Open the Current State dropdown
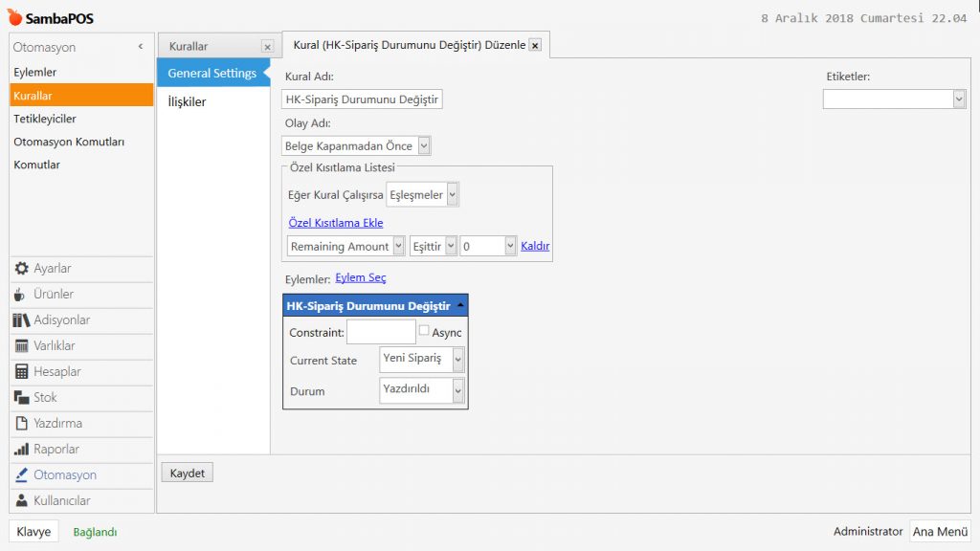This screenshot has width=980, height=551. tap(457, 360)
